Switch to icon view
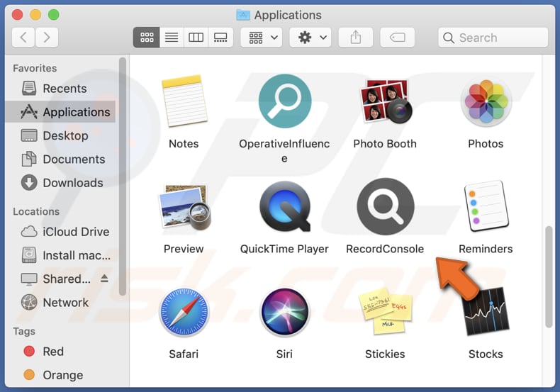 [x=147, y=37]
